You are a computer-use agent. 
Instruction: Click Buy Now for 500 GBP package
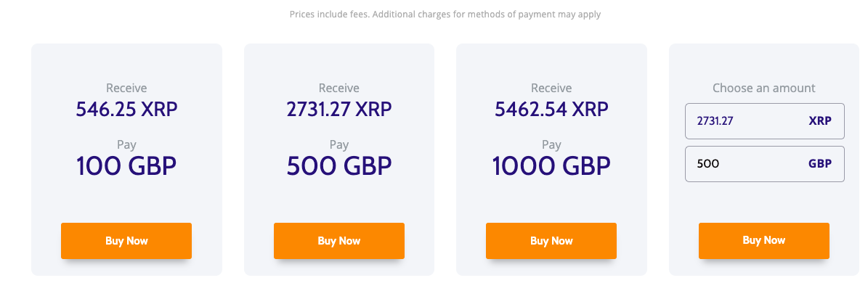coord(338,240)
